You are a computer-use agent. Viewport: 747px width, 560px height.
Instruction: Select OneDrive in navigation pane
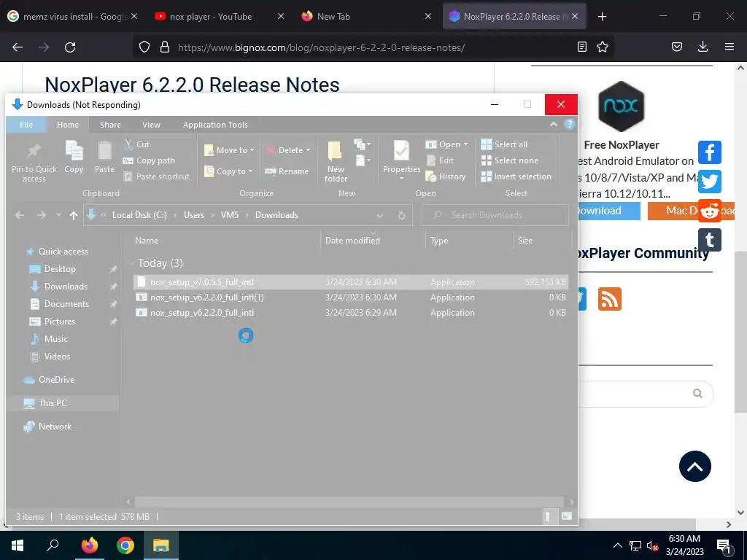56,379
